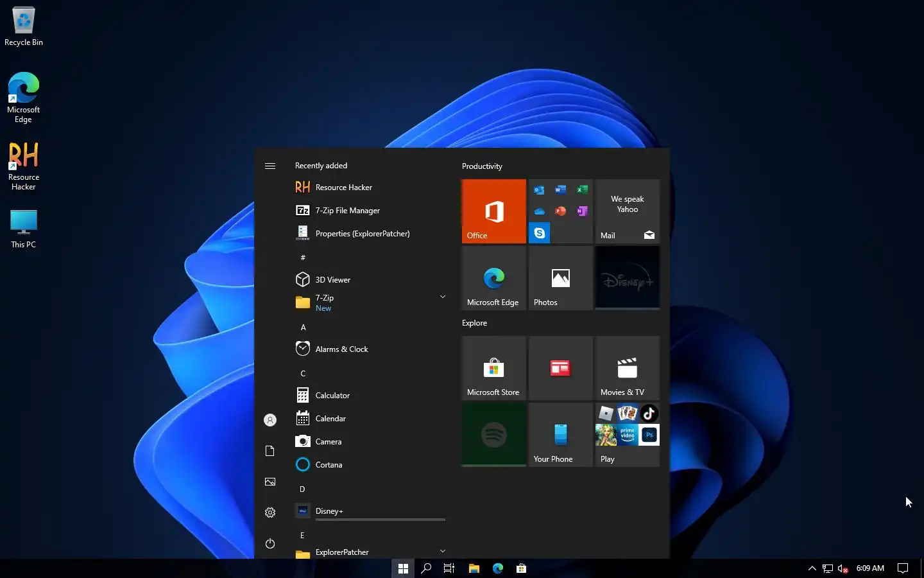Open the Spotify tile

(x=494, y=435)
